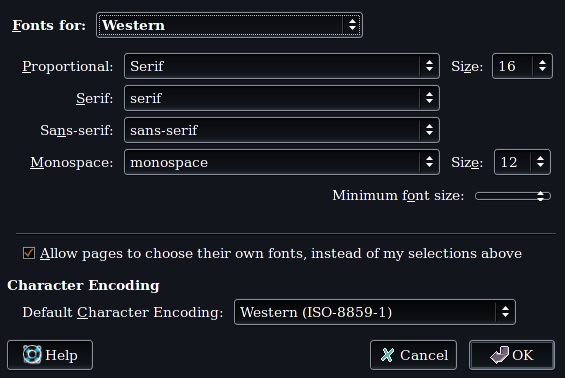
Task: Toggle Allow pages to choose their own fonts
Action: 29,253
